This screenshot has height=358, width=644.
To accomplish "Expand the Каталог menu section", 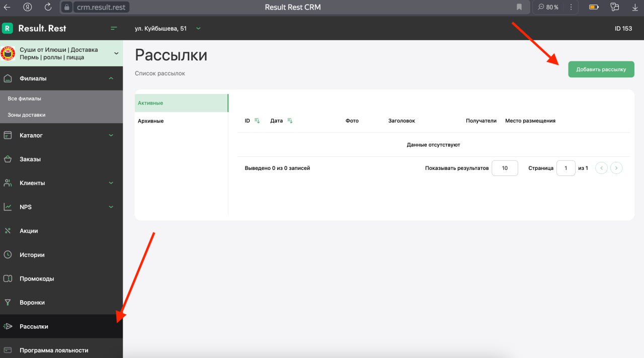I will (111, 135).
